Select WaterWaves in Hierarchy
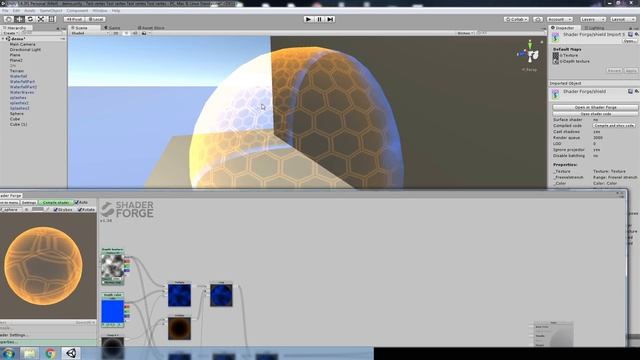This screenshot has height=360, width=640. point(22,92)
